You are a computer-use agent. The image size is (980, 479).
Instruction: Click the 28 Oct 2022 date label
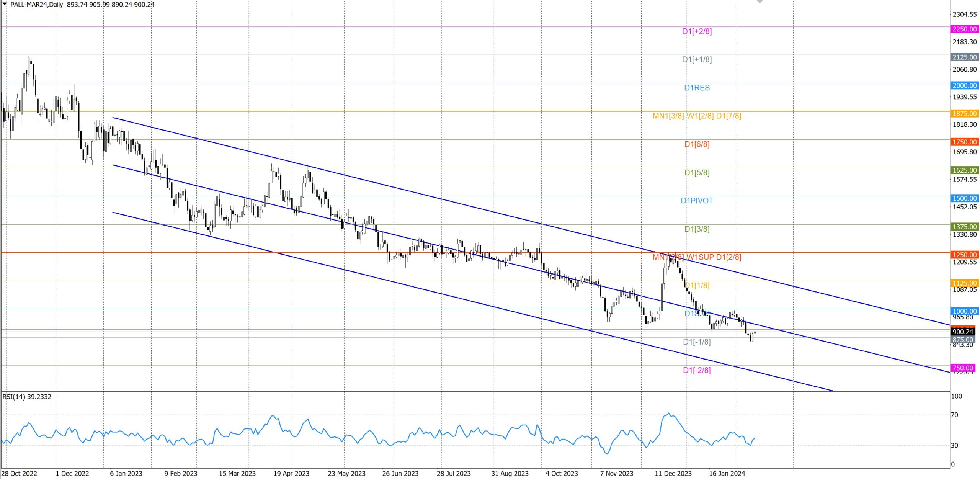(x=19, y=474)
